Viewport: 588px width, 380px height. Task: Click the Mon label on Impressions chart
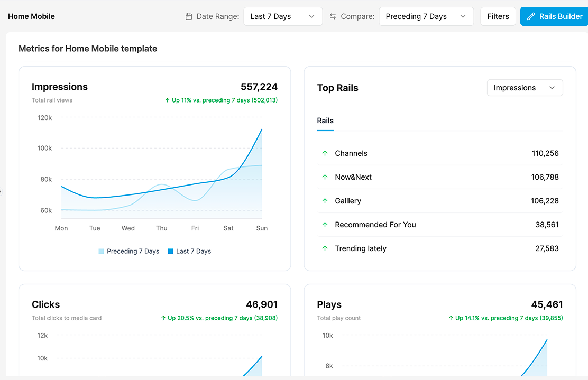[61, 228]
